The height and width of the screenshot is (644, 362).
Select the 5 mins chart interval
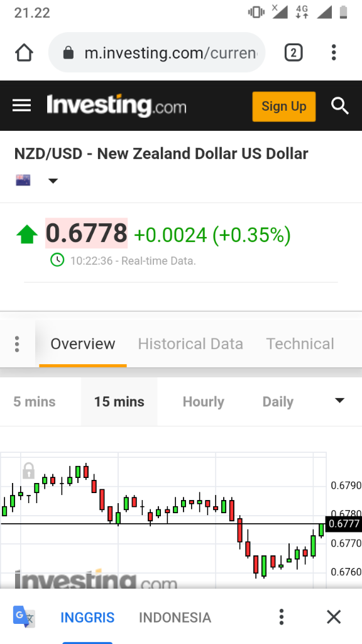coord(35,402)
